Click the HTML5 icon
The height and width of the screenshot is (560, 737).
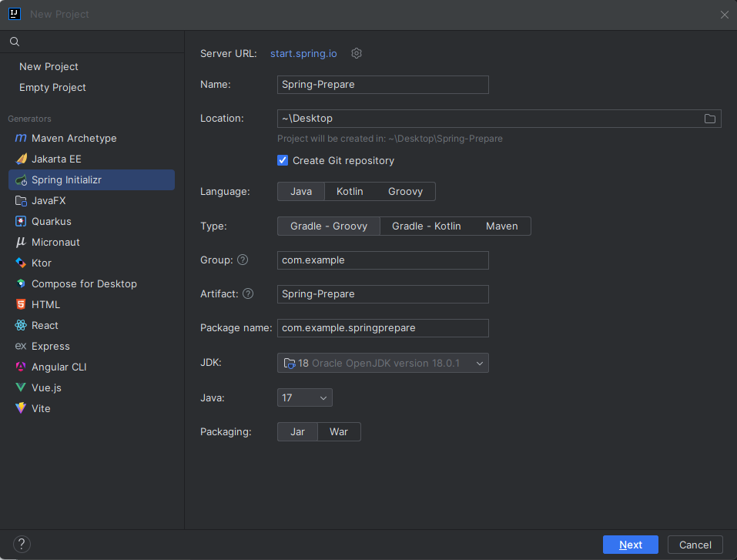(x=21, y=305)
